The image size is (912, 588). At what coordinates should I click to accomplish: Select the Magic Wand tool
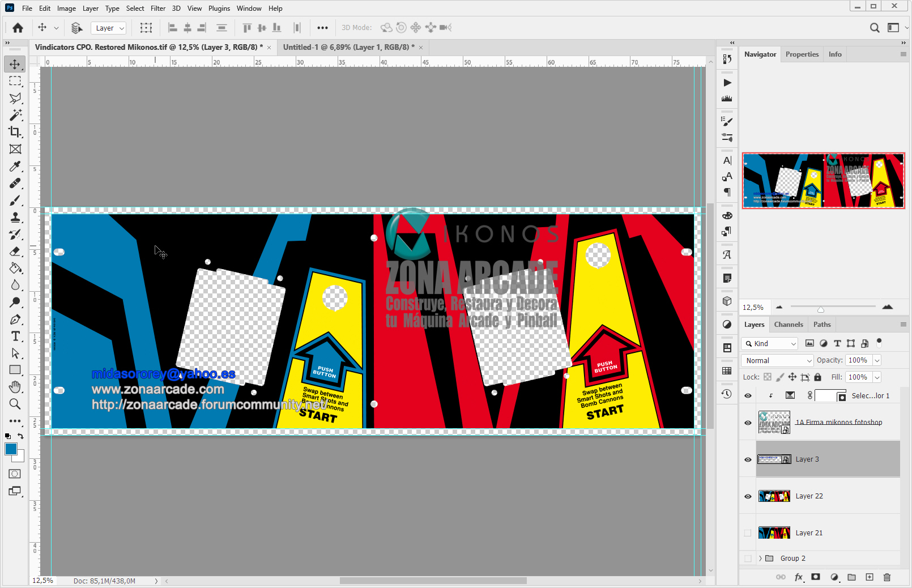tap(15, 115)
